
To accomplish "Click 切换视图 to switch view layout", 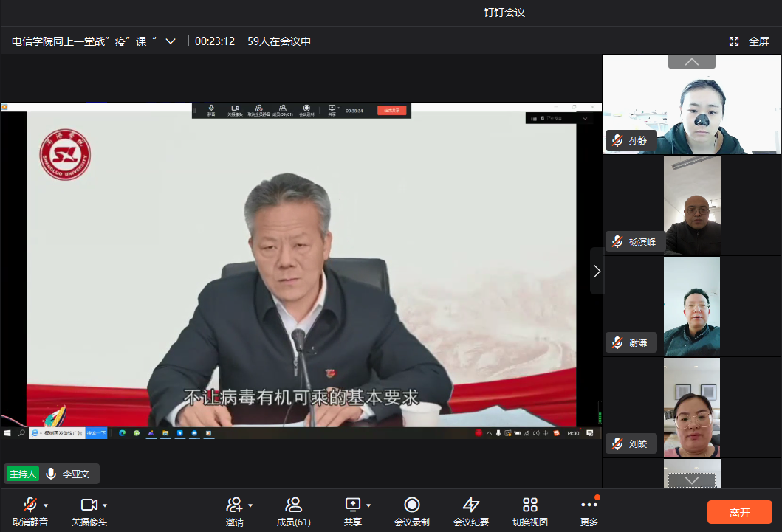I will click(x=530, y=505).
